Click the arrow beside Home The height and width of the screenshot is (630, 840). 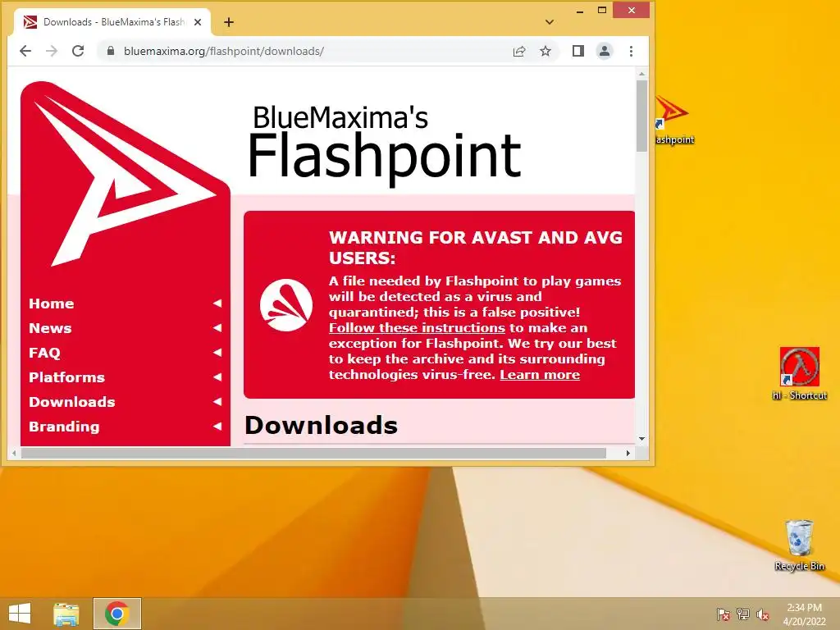tap(217, 304)
